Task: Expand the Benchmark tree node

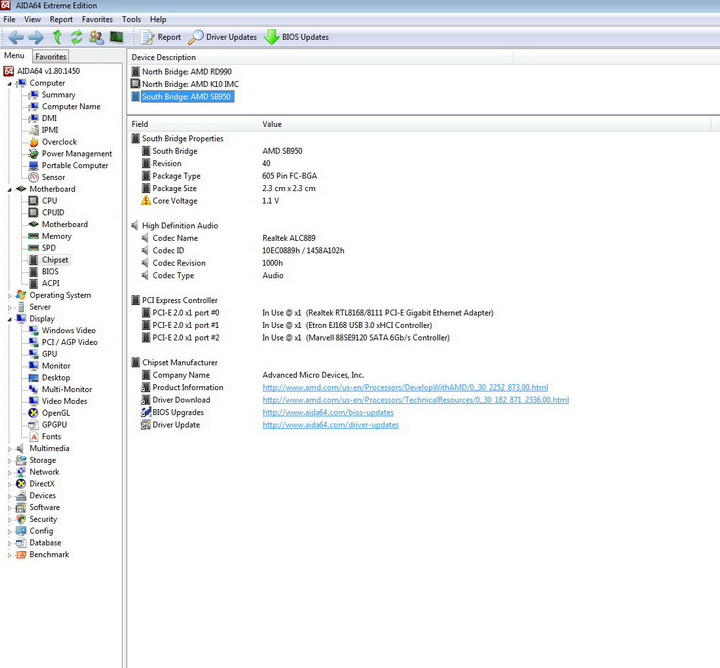Action: point(9,555)
